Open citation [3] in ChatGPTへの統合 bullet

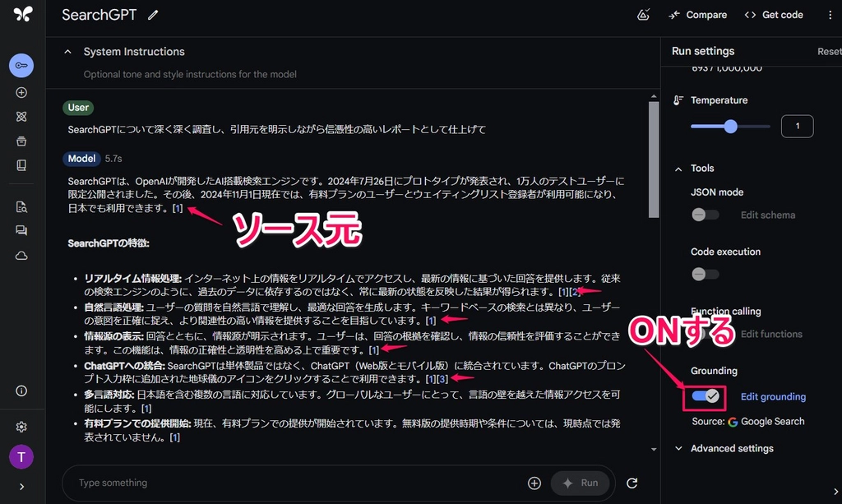(x=442, y=379)
